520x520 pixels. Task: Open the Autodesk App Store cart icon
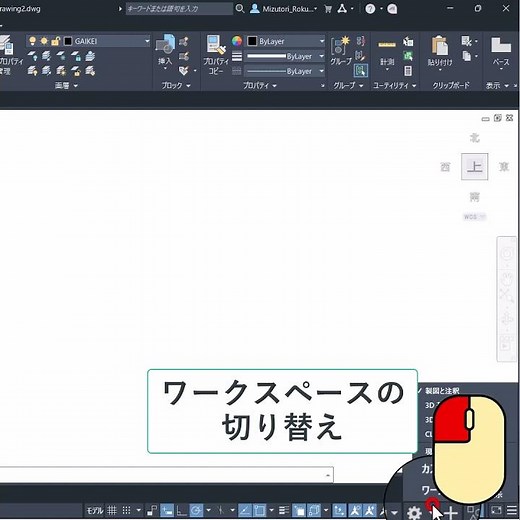[x=328, y=9]
